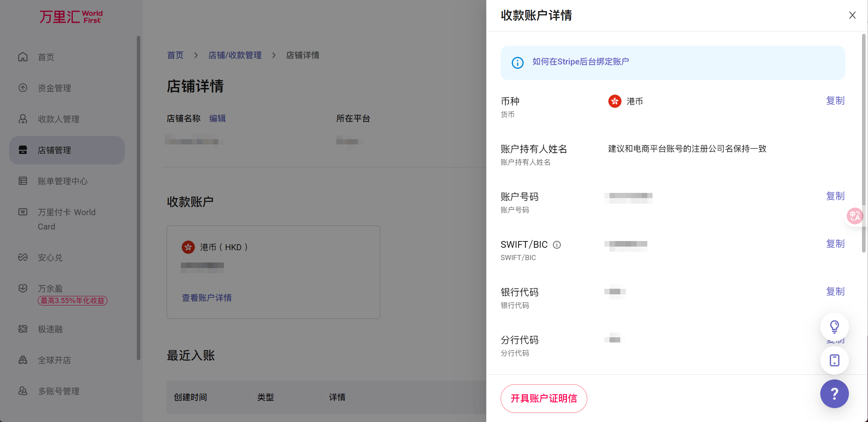Copy the 账户号码 value
The width and height of the screenshot is (868, 422).
click(835, 196)
